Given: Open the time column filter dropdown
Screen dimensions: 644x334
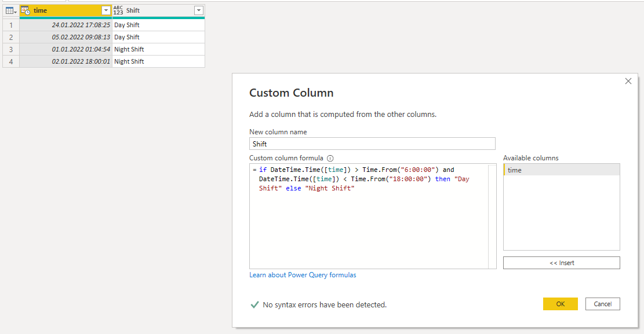Looking at the screenshot, I should click(x=105, y=10).
